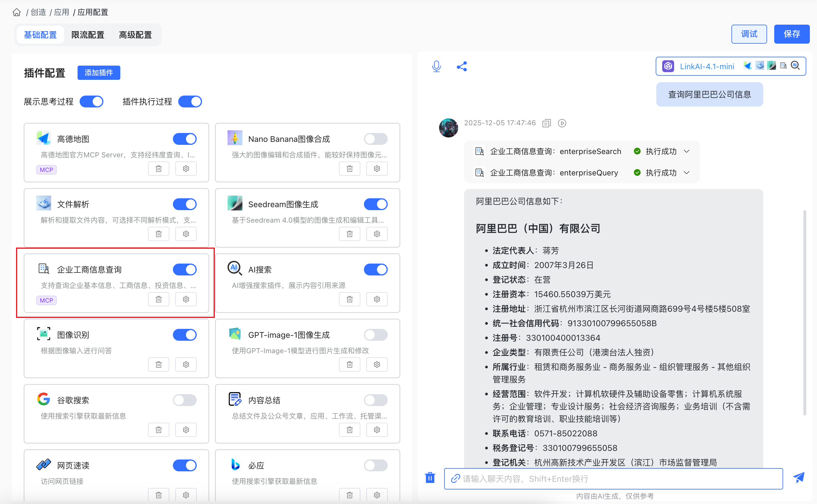Expand the enterpriseQuery execution result

point(687,173)
